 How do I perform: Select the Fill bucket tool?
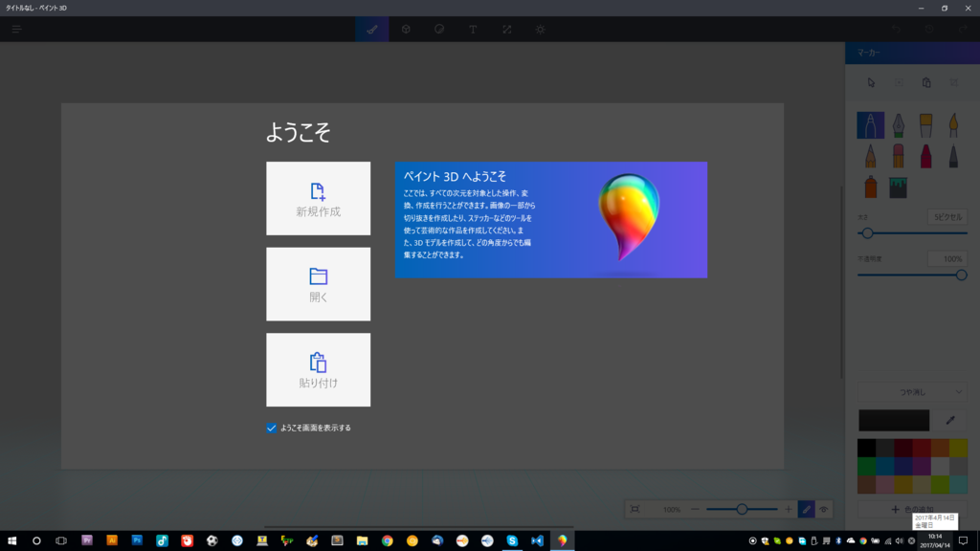pos(898,187)
